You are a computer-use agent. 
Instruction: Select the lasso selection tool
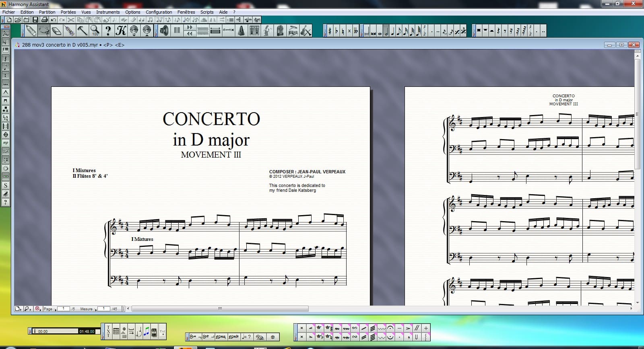[x=44, y=31]
